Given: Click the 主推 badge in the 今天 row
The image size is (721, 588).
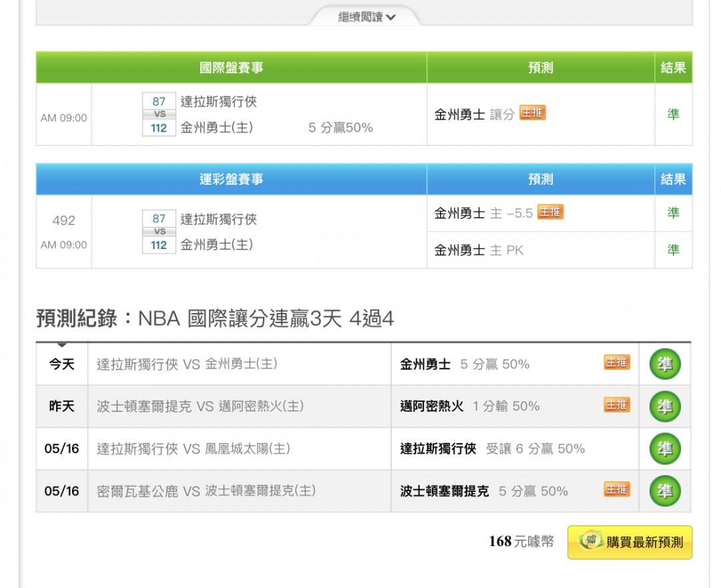Looking at the screenshot, I should click(x=617, y=362).
